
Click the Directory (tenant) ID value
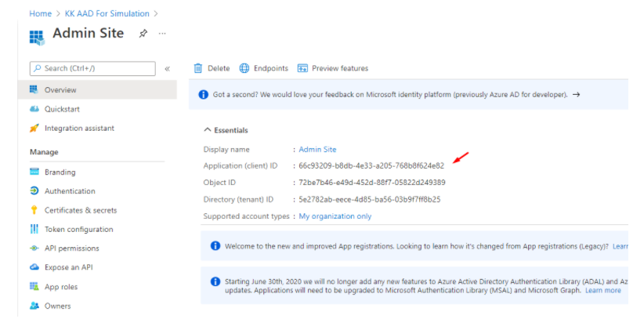pyautogui.click(x=370, y=200)
